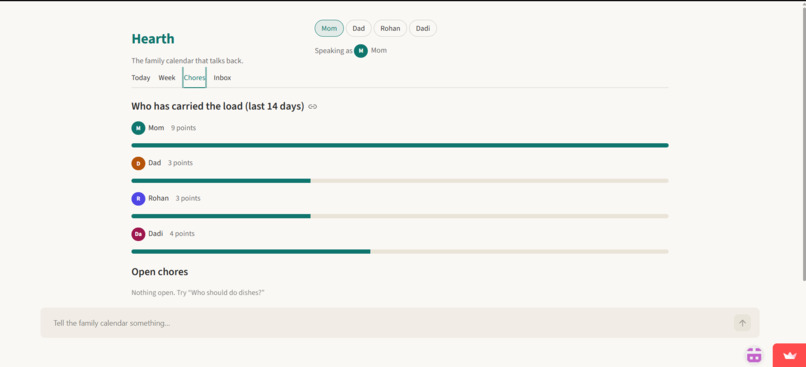
Task: Click the "4 points" label
Action: click(x=182, y=234)
